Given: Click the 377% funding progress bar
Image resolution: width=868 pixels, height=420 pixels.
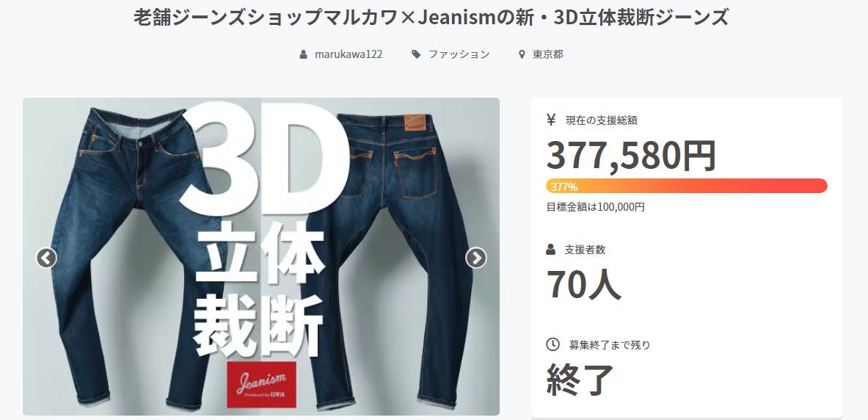Looking at the screenshot, I should (687, 187).
